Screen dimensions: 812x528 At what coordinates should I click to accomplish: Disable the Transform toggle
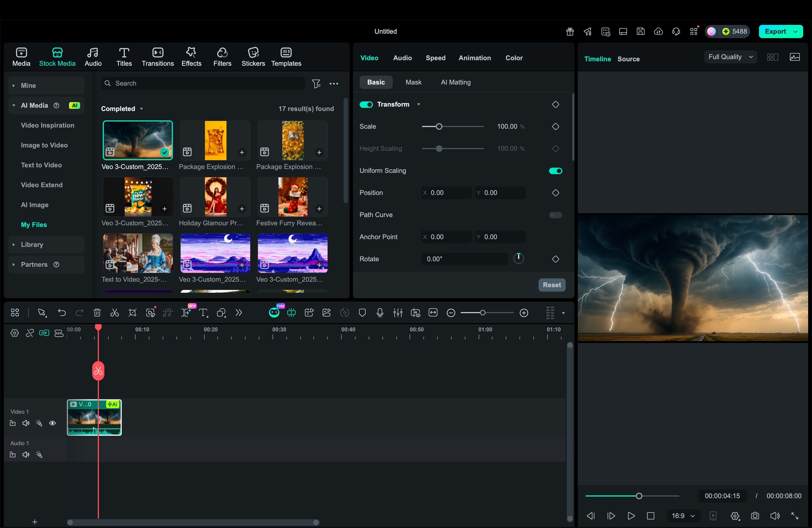tap(366, 104)
